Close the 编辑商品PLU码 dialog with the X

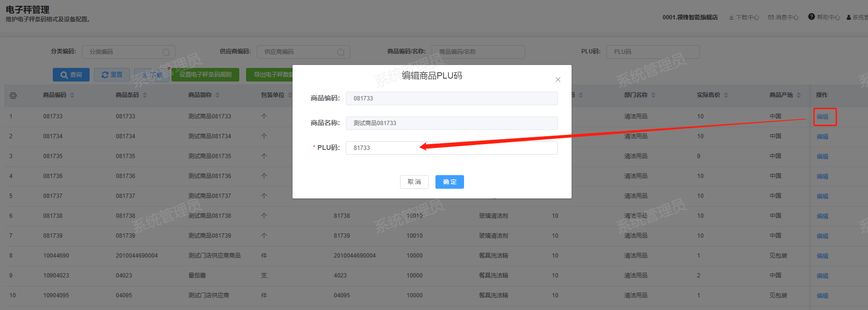(558, 80)
